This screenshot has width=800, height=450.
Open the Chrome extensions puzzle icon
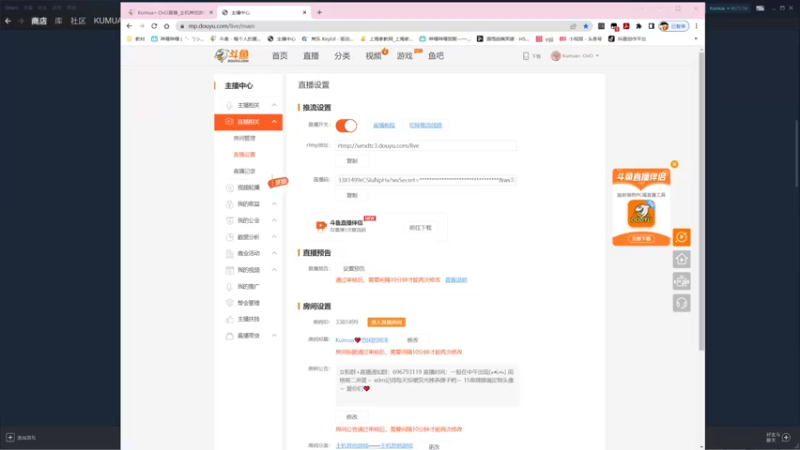(x=639, y=26)
